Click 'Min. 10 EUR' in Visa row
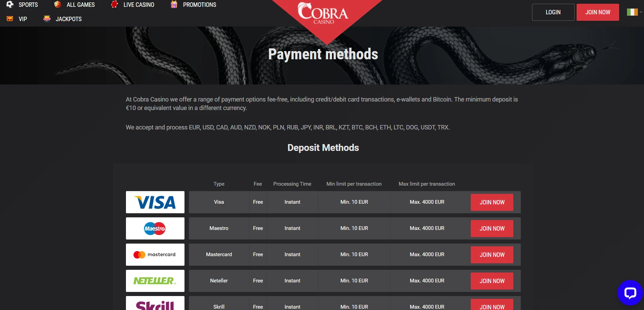 pyautogui.click(x=354, y=202)
